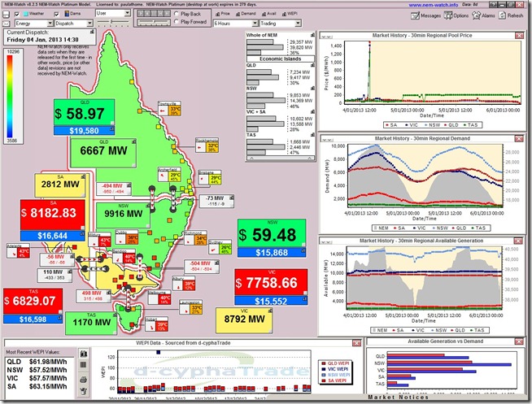This screenshot has height=404, width=532.
Task: Click the last playback control button
Action: (x=167, y=14)
